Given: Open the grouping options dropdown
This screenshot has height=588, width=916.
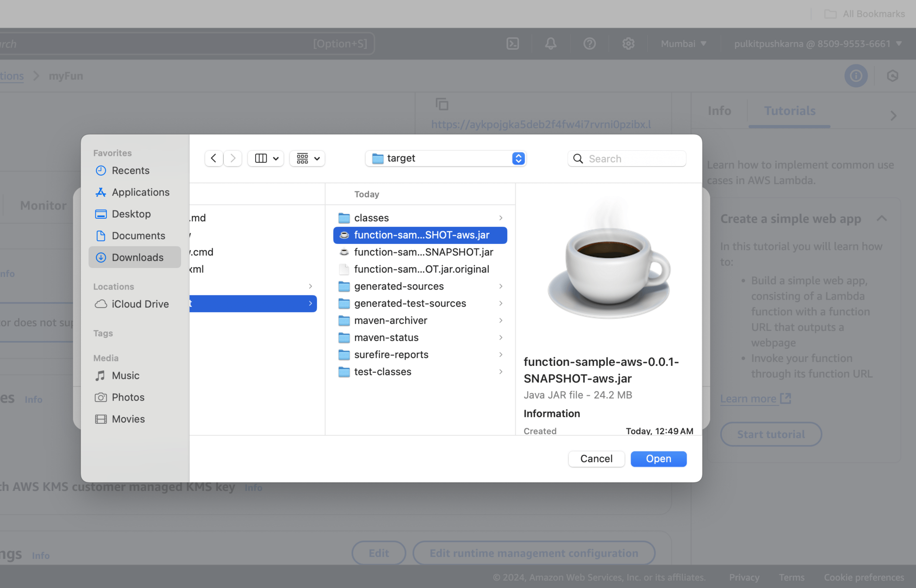Looking at the screenshot, I should [308, 158].
